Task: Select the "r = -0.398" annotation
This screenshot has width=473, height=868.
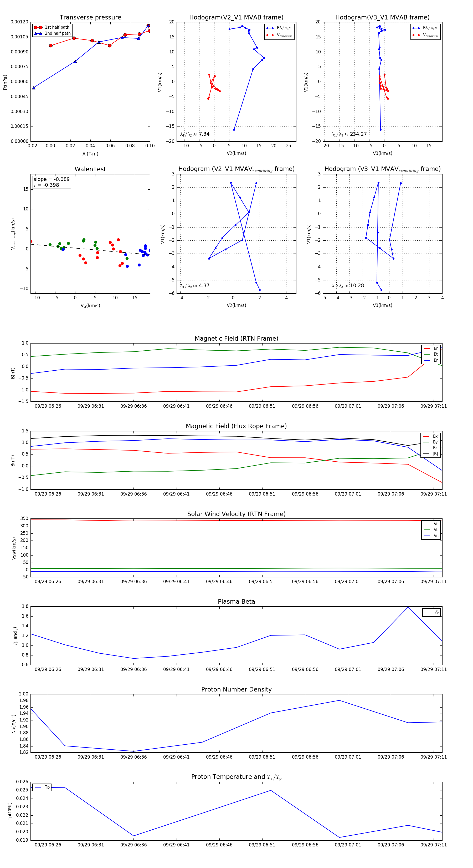Action: tap(47, 185)
